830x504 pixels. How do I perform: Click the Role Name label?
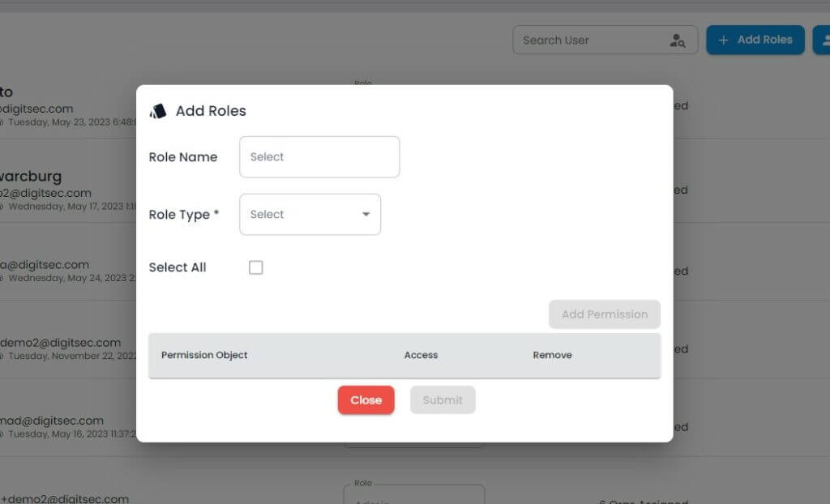tap(183, 157)
